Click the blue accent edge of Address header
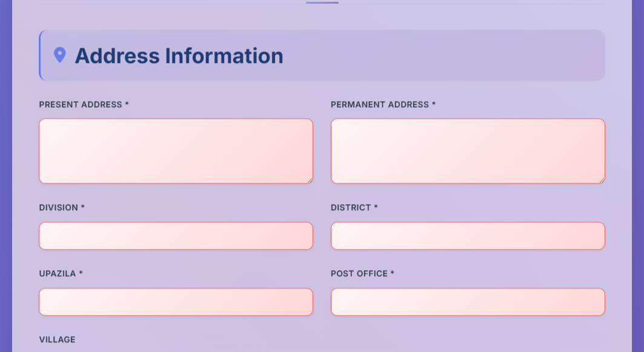The height and width of the screenshot is (352, 644). coord(40,55)
